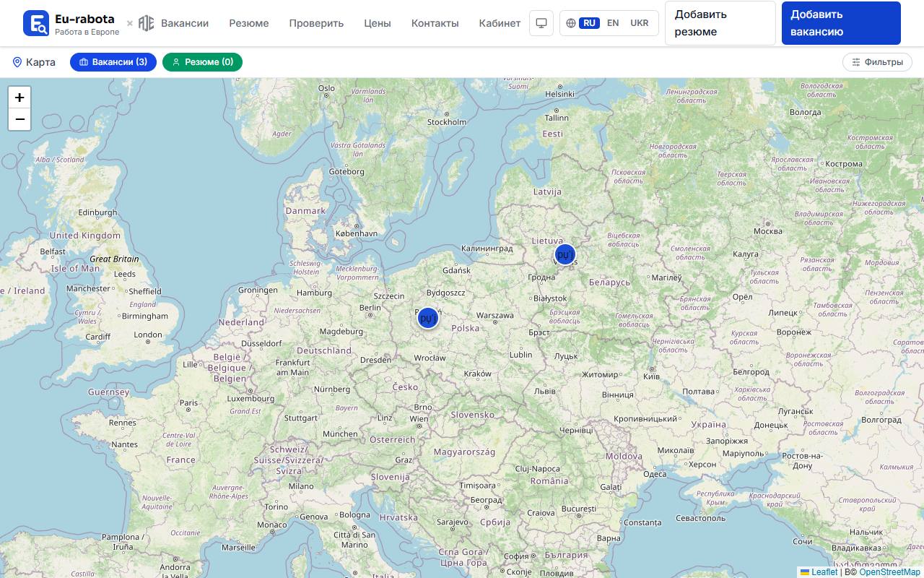Open the OpenStreetMap attribution link
This screenshot has width=924, height=578.
pyautogui.click(x=889, y=572)
